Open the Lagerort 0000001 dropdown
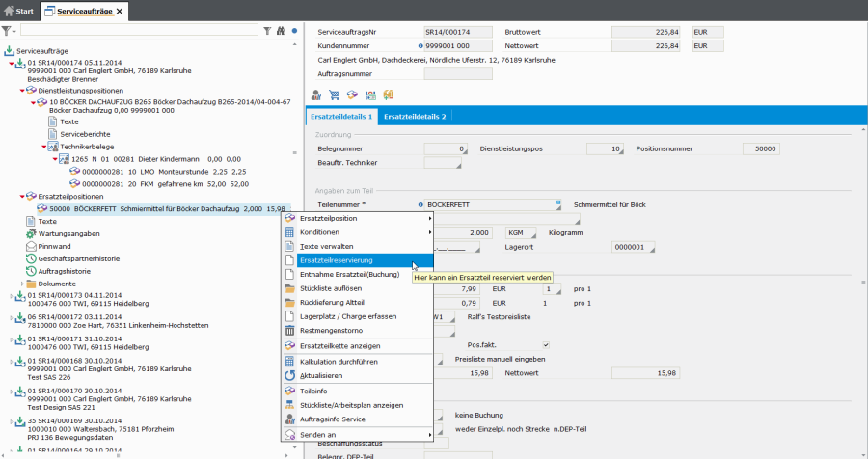This screenshot has height=459, width=868. point(652,249)
